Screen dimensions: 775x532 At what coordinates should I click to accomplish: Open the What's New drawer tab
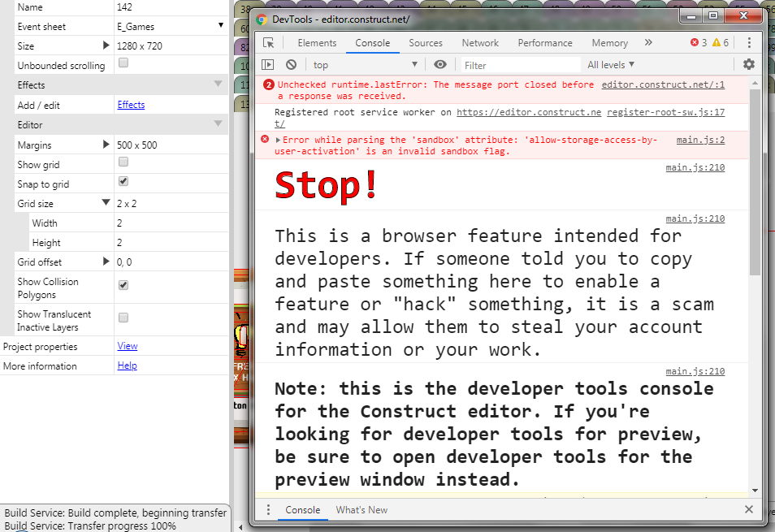[x=362, y=510]
